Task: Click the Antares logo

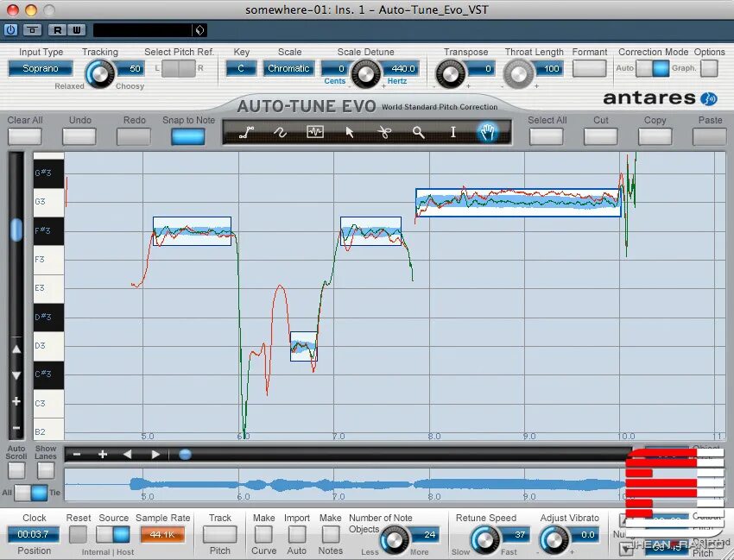Action: click(x=660, y=98)
